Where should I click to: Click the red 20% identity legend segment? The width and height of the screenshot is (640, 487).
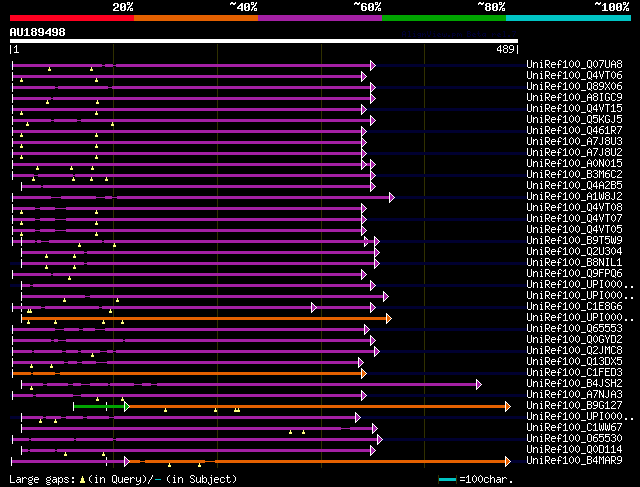point(72,18)
